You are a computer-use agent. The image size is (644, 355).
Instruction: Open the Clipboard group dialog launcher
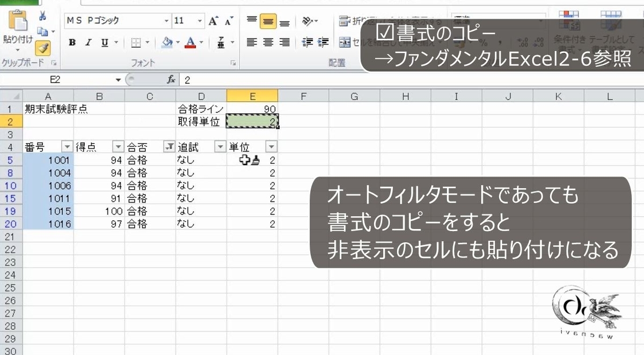click(x=53, y=63)
